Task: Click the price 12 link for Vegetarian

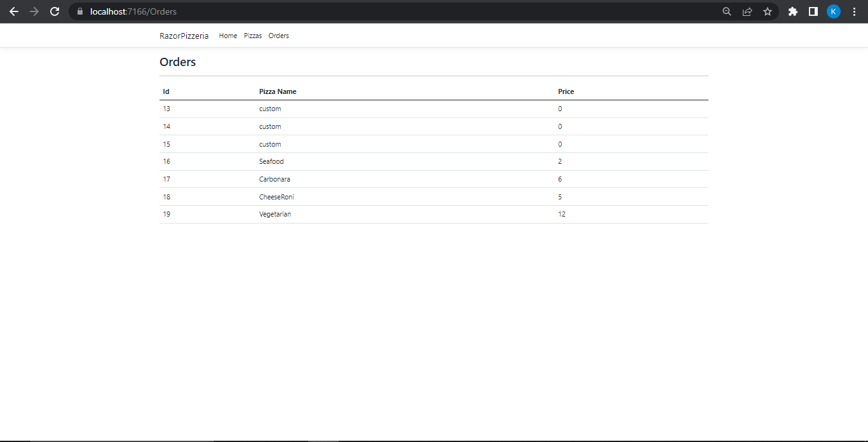Action: click(x=561, y=214)
